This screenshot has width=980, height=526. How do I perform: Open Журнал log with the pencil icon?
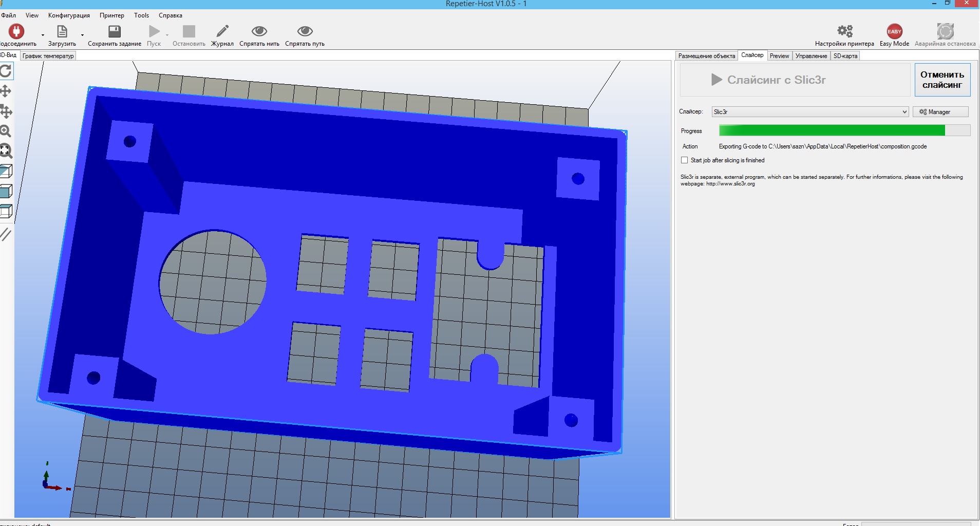[x=222, y=32]
